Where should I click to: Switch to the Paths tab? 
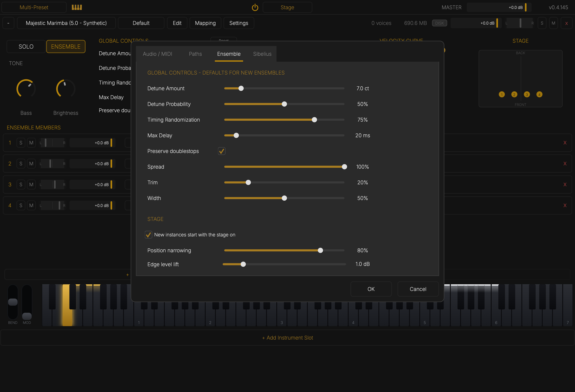pos(195,54)
